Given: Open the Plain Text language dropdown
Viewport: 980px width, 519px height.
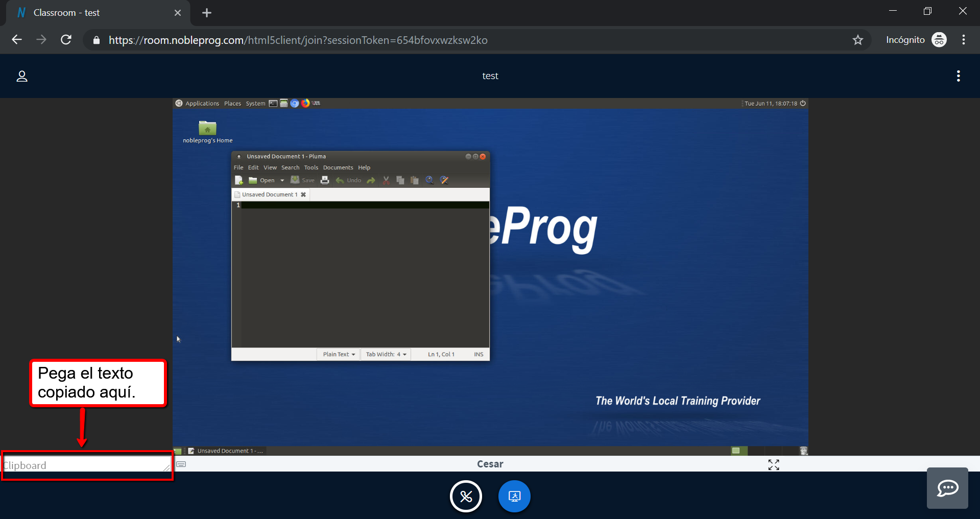Looking at the screenshot, I should (x=339, y=354).
